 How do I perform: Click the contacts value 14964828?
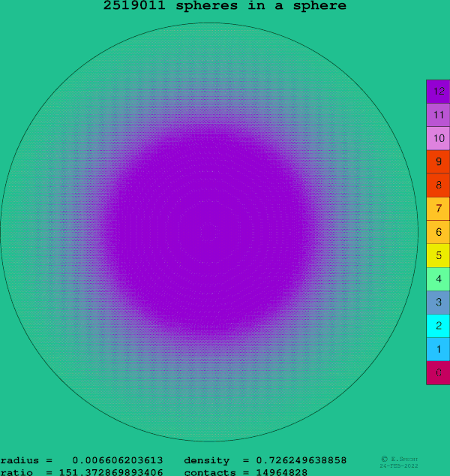(x=282, y=472)
